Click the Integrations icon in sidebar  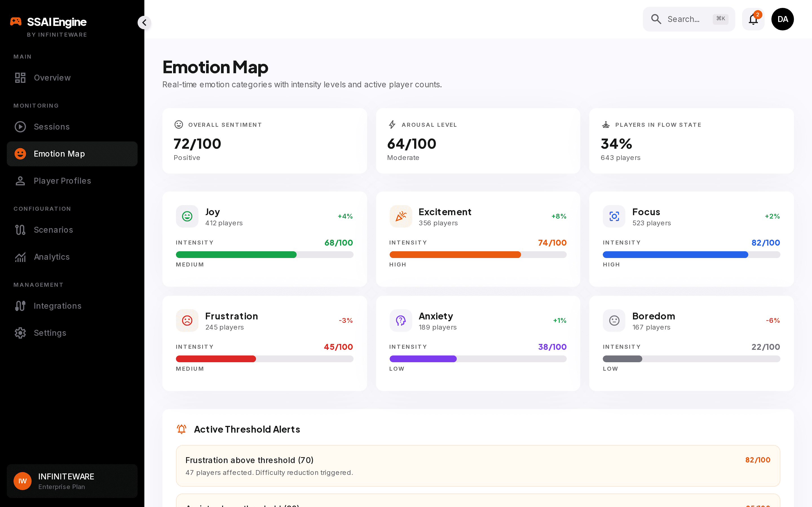[20, 306]
